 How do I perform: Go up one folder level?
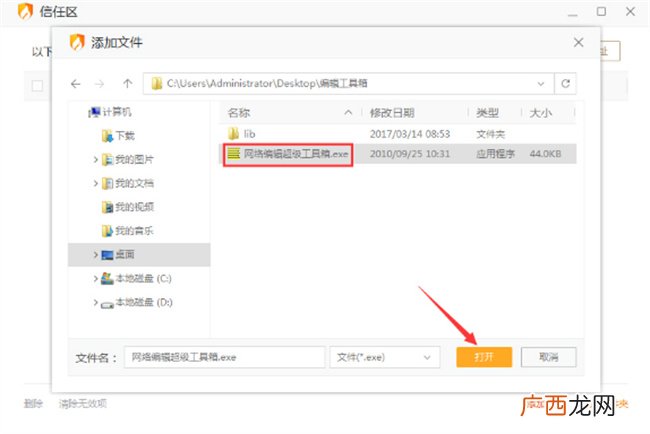click(x=127, y=84)
